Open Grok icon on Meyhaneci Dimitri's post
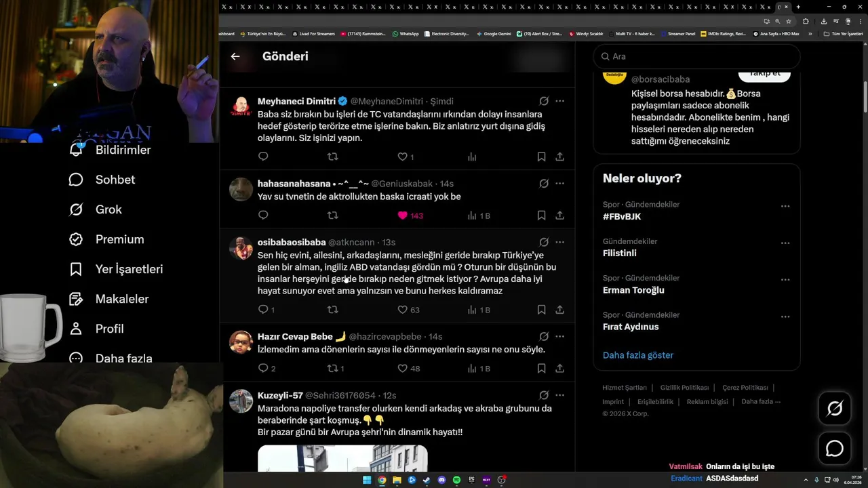Image resolution: width=868 pixels, height=488 pixels. pyautogui.click(x=544, y=101)
